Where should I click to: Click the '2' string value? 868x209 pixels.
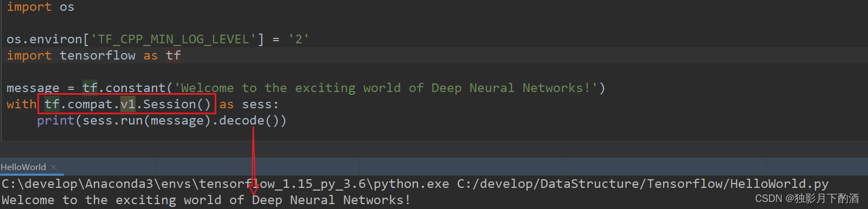(298, 39)
